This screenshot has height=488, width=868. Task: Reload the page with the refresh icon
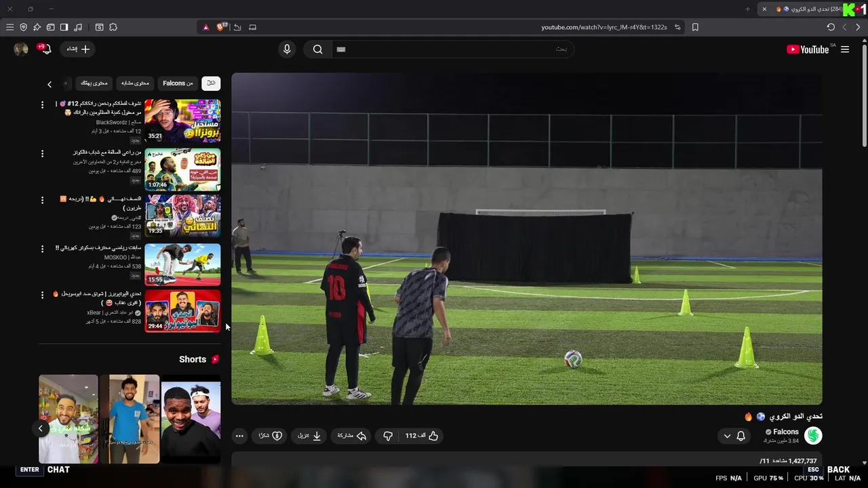tap(831, 27)
